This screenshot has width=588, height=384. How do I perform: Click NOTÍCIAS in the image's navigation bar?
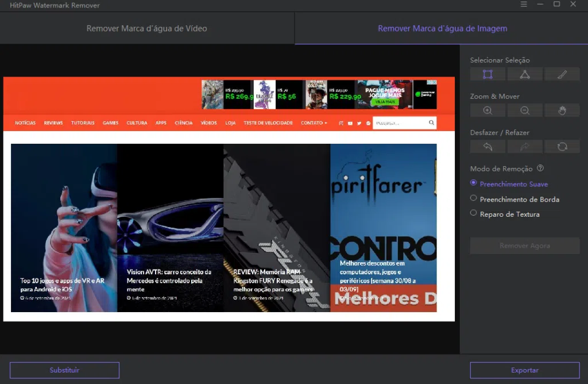pos(25,123)
